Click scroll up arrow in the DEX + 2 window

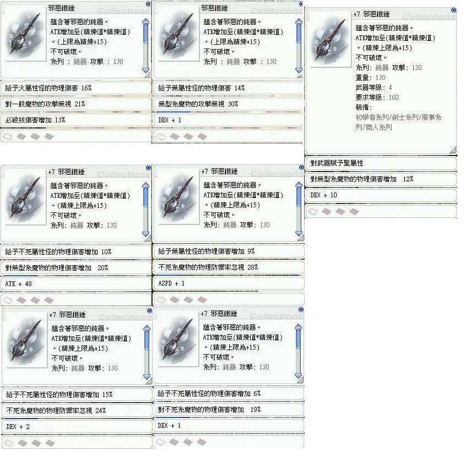tap(147, 328)
